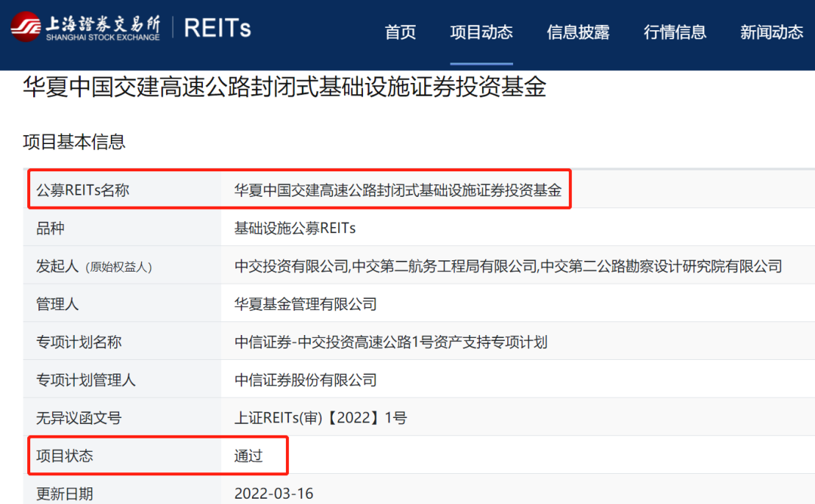Viewport: 815px width, 504px height.
Task: Click the 专项计划名称 value text
Action: [391, 342]
